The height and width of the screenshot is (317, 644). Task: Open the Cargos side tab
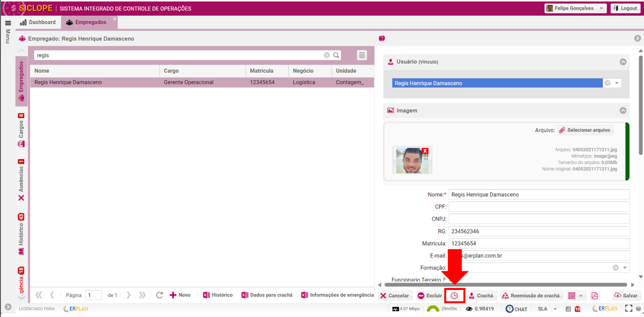click(x=22, y=130)
